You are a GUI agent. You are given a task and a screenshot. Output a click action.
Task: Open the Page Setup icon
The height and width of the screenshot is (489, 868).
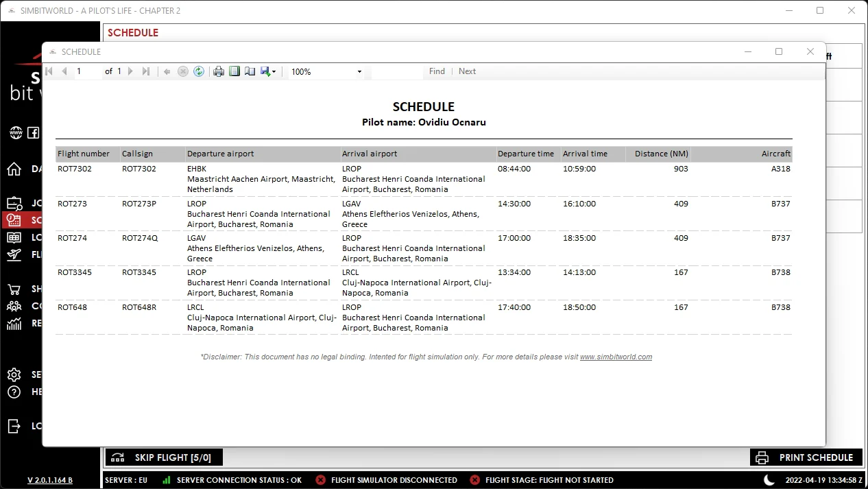[x=250, y=71]
